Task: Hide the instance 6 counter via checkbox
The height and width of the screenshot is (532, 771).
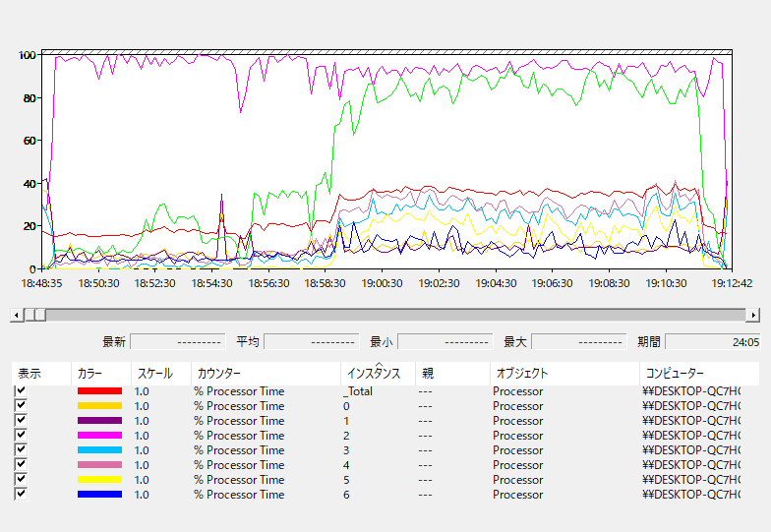Action: (x=21, y=495)
